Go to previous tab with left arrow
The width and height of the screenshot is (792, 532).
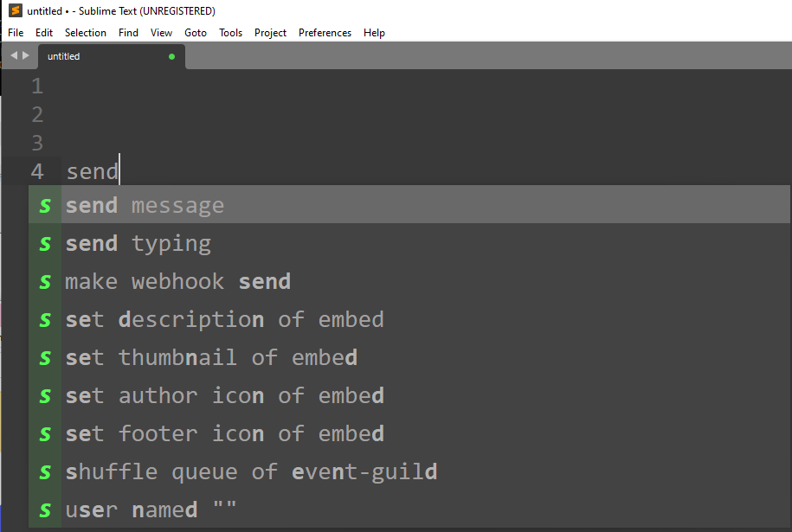(14, 55)
